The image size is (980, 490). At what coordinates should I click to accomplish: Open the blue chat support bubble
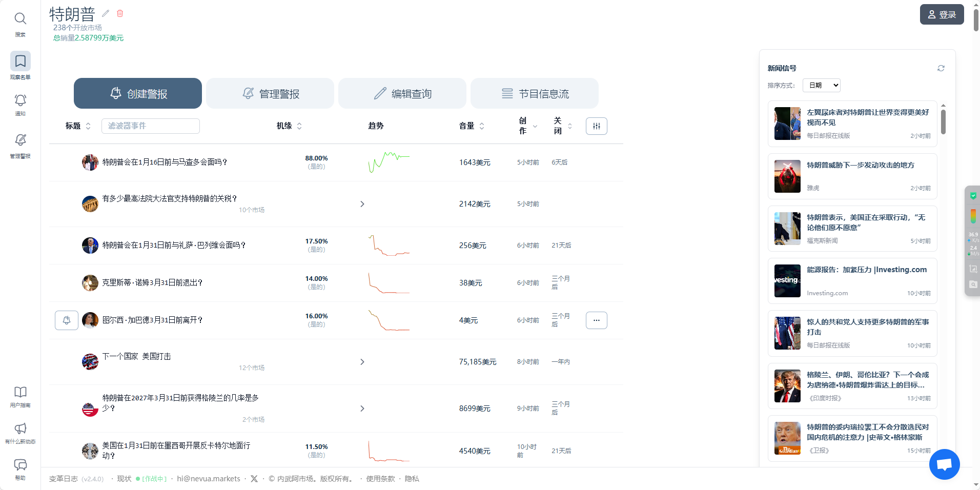[x=944, y=464]
